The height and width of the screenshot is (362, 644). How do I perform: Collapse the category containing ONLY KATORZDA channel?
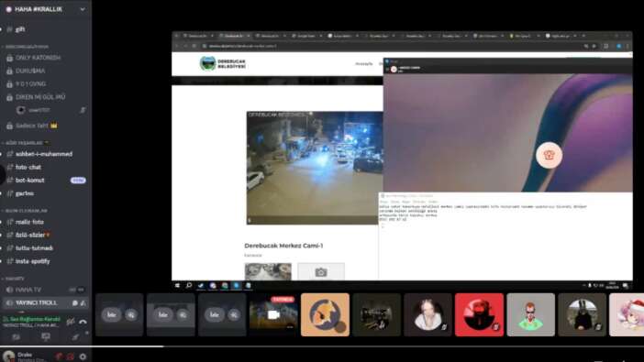click(27, 47)
